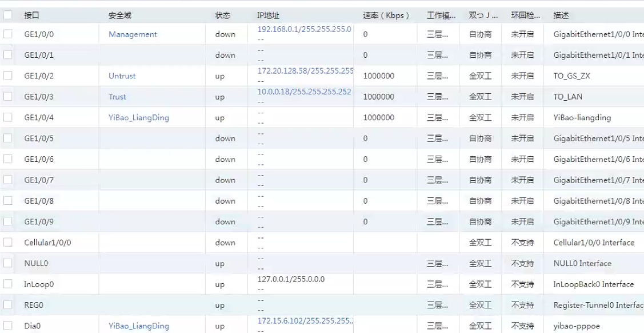
Task: Check the GE1/0/7 row checkbox
Action: 8,180
